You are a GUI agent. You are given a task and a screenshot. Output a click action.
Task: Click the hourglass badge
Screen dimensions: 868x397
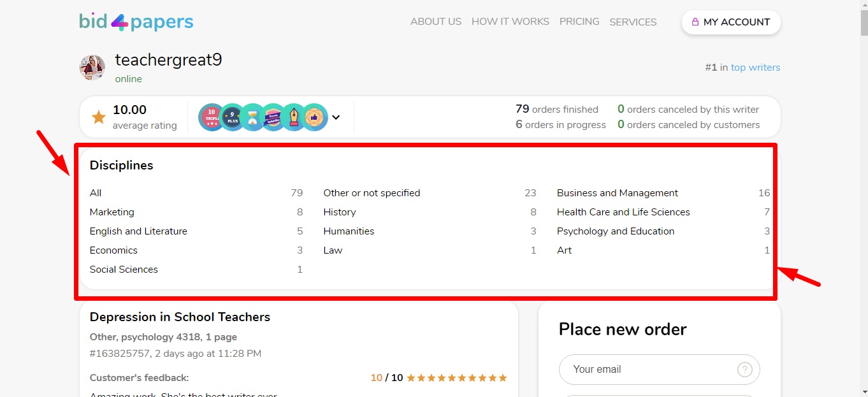click(x=252, y=117)
